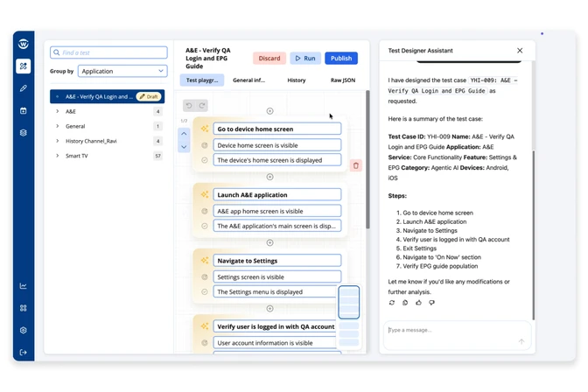This screenshot has width=588, height=392.
Task: Add step above 'Navigate to Settings'
Action: coord(269,242)
